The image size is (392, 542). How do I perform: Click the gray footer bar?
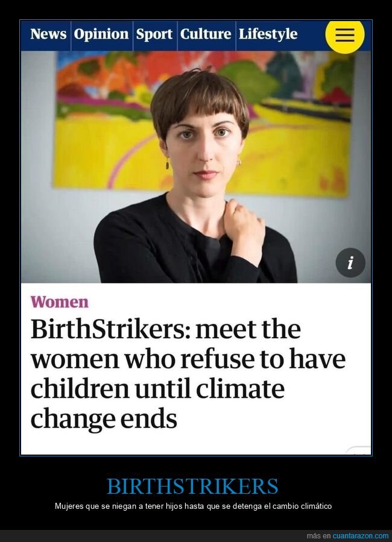click(196, 536)
